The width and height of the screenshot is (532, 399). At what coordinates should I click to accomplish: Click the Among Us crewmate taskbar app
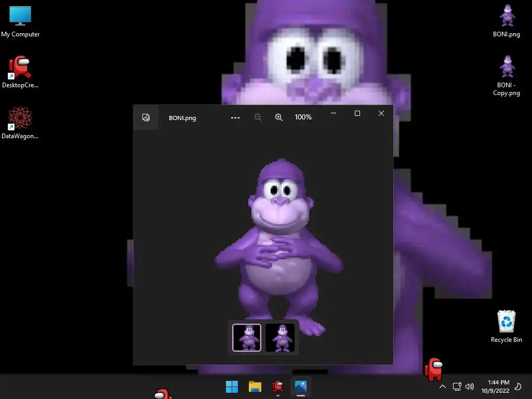[278, 387]
